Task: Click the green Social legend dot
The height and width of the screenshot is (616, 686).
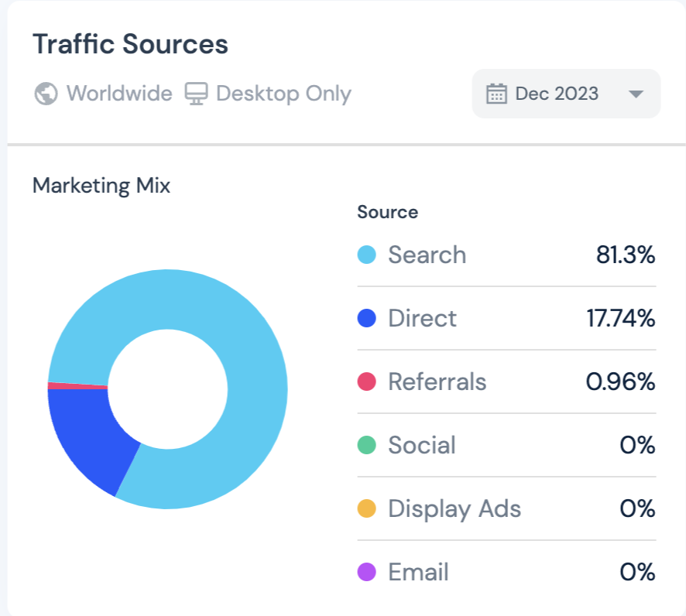Action: [x=367, y=445]
